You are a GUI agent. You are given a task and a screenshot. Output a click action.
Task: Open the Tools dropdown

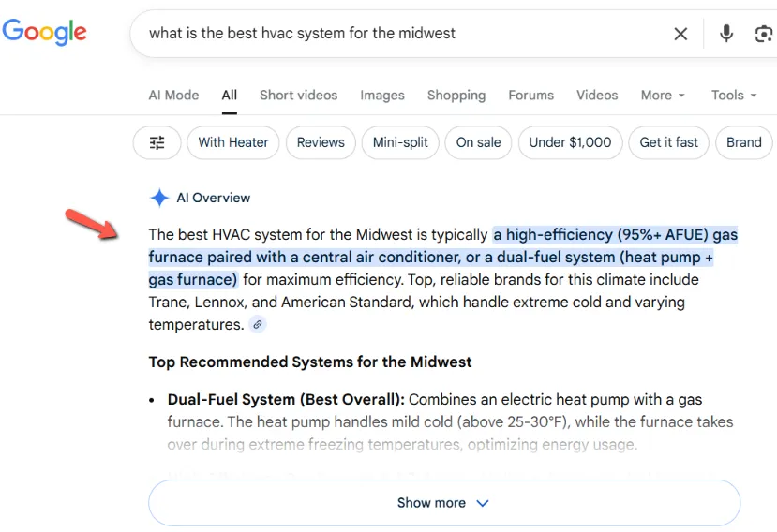[x=734, y=95]
